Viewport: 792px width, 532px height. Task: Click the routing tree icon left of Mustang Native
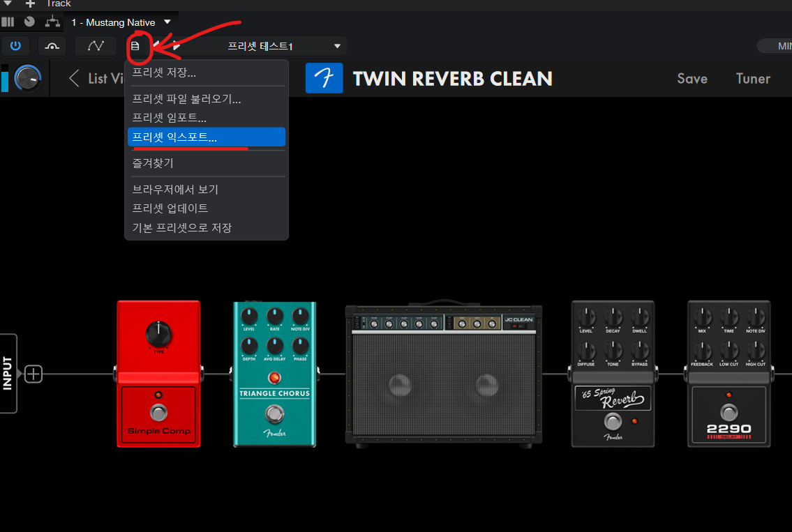pyautogui.click(x=53, y=22)
